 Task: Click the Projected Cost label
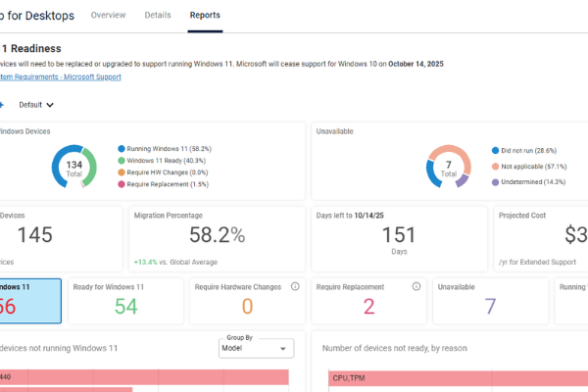(x=522, y=216)
